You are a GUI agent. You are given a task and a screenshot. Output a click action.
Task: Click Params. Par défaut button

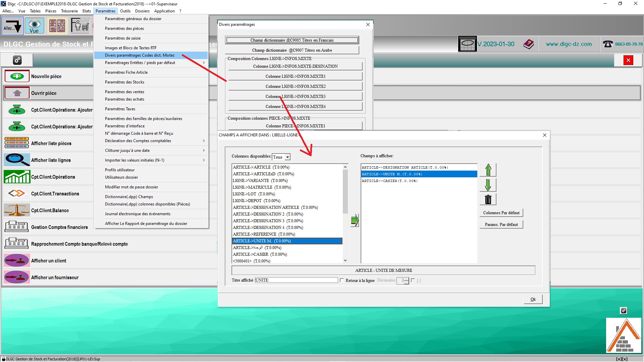(501, 225)
